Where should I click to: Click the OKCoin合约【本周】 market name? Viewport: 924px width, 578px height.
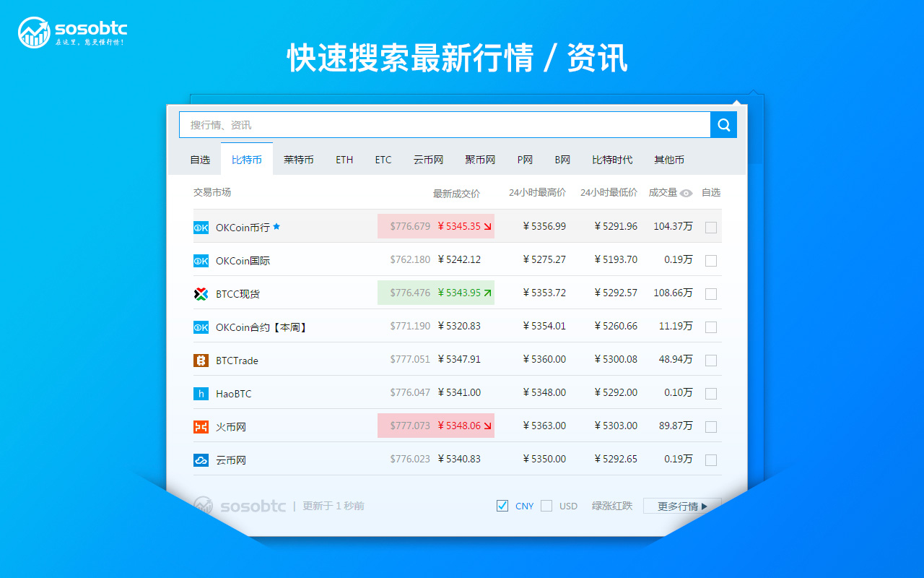[x=263, y=327]
